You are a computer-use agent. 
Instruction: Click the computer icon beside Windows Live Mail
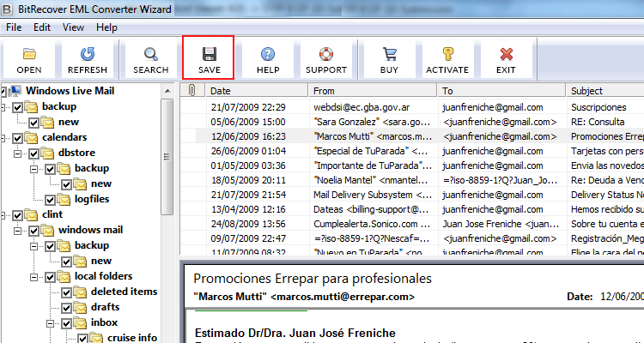pyautogui.click(x=15, y=91)
